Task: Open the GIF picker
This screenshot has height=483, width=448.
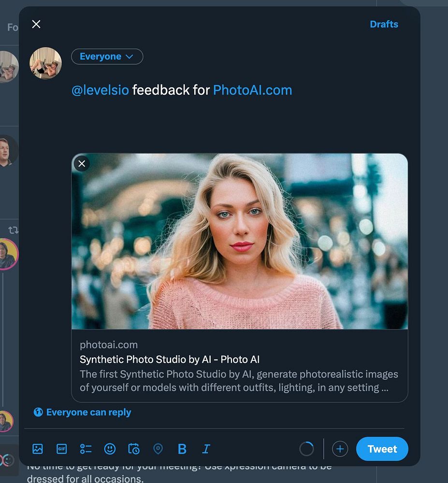Action: pyautogui.click(x=61, y=449)
